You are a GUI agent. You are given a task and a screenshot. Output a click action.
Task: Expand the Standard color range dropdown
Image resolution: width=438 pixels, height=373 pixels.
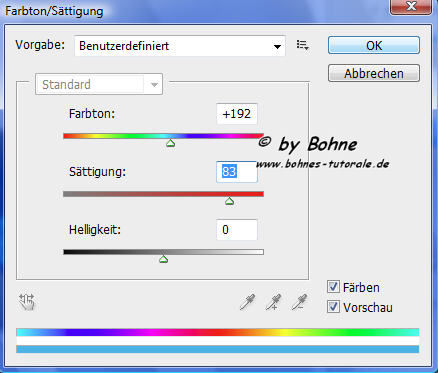click(x=99, y=84)
